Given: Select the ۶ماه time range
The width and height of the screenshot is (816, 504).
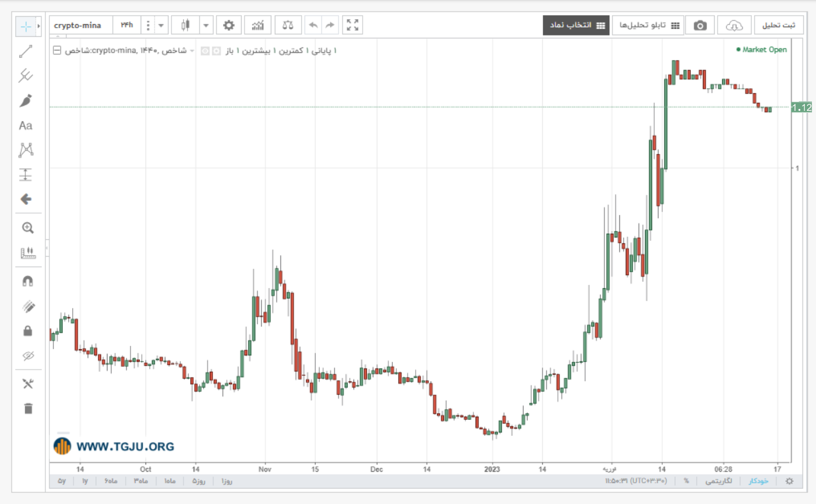Looking at the screenshot, I should tap(111, 481).
